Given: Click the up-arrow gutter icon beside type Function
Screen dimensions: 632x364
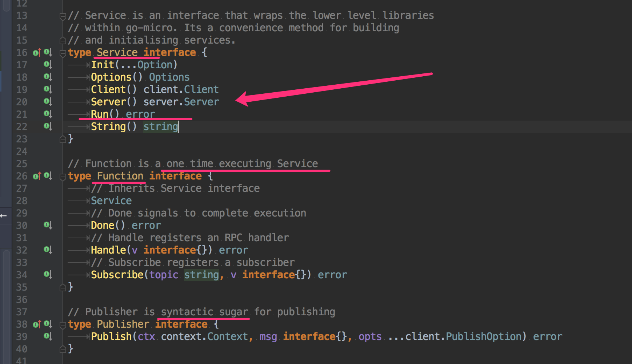Looking at the screenshot, I should click(x=37, y=176).
